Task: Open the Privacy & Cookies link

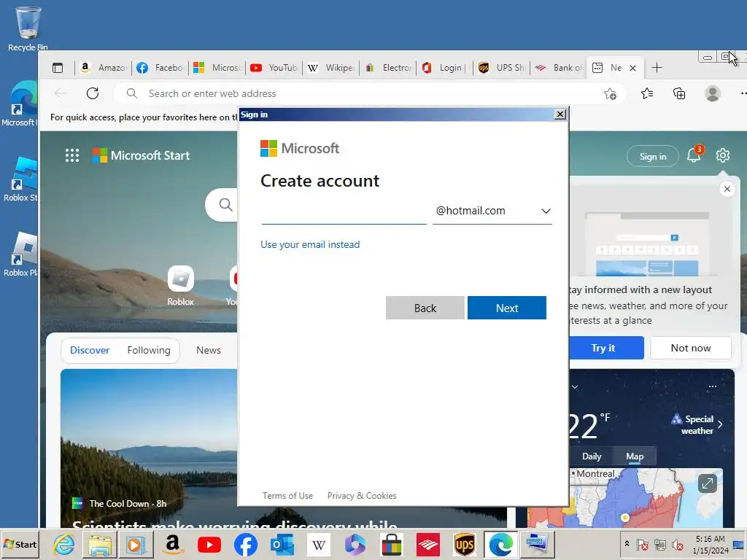Action: [362, 496]
